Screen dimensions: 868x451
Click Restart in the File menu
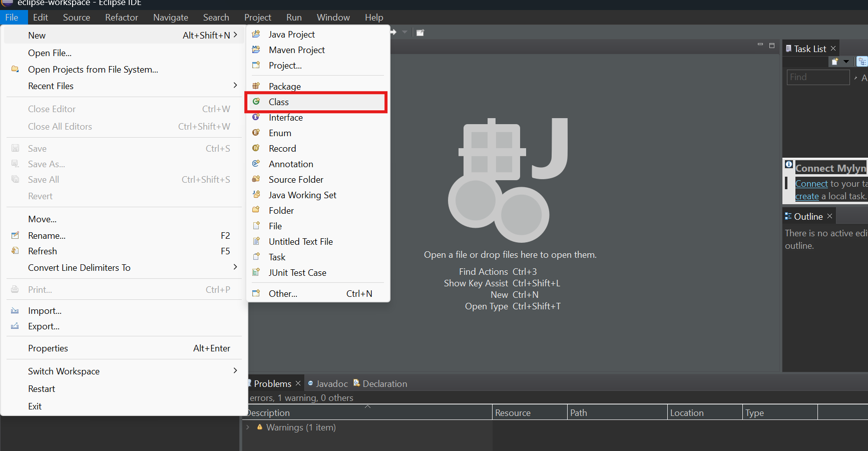click(x=124, y=389)
